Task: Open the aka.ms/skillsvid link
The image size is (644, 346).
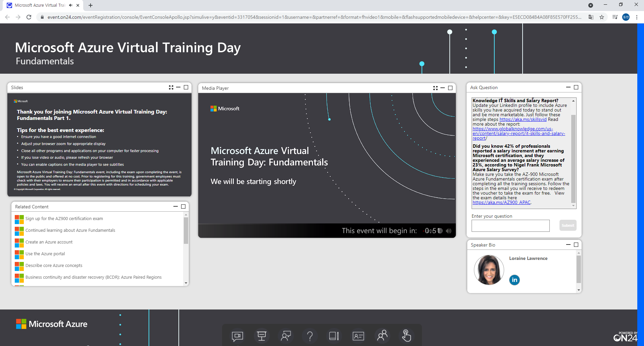Action: pos(523,119)
